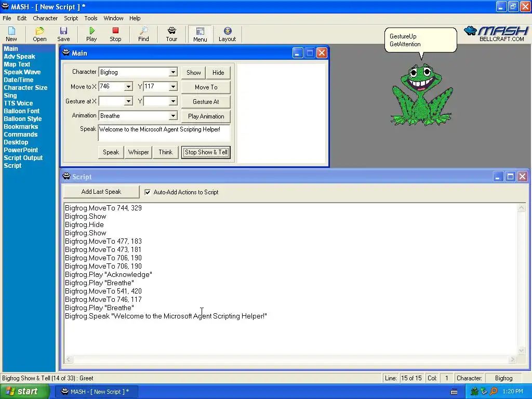Click the Layout toolbar icon
Screen dimensions: 532x399
click(x=228, y=34)
